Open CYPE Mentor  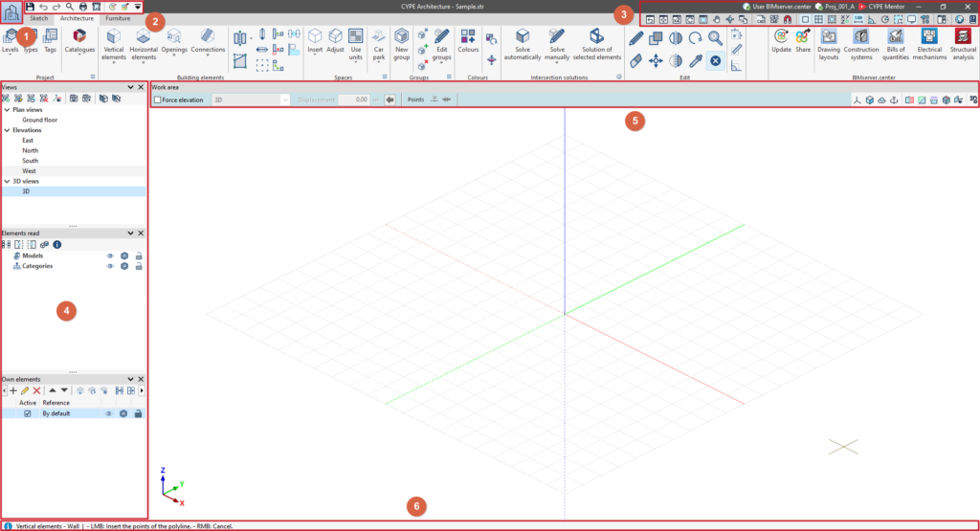tap(881, 7)
